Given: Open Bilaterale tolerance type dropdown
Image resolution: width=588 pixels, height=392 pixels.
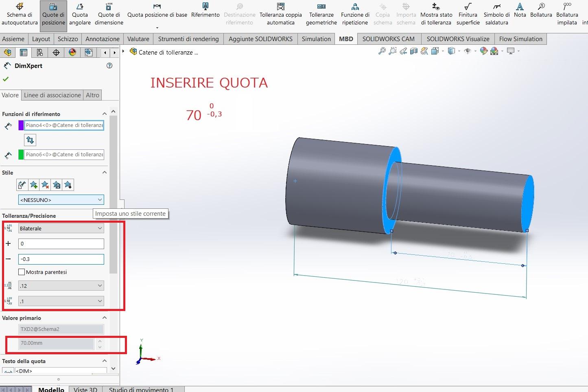Looking at the screenshot, I should pyautogui.click(x=61, y=228).
